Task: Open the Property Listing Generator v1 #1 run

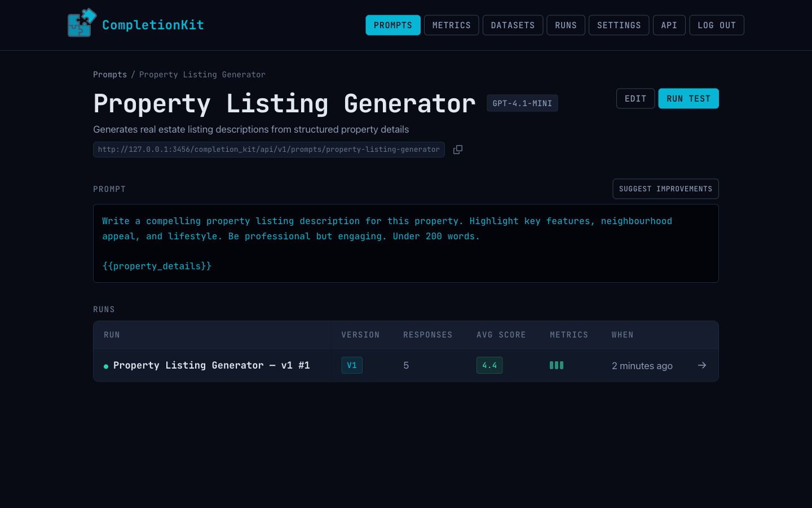Action: point(211,365)
